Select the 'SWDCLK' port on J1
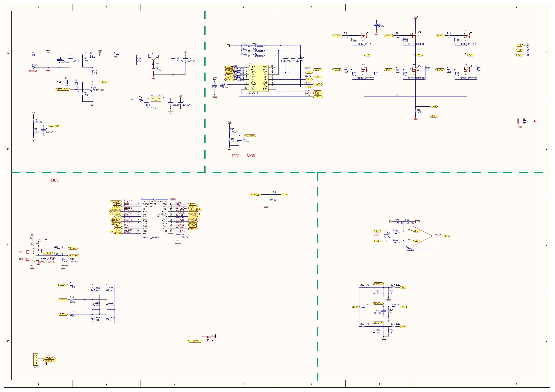The image size is (555, 392). coord(49,361)
